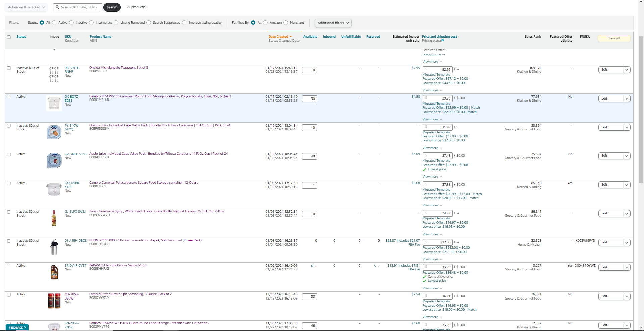Select Fulfilled By Amazon filter

click(265, 23)
